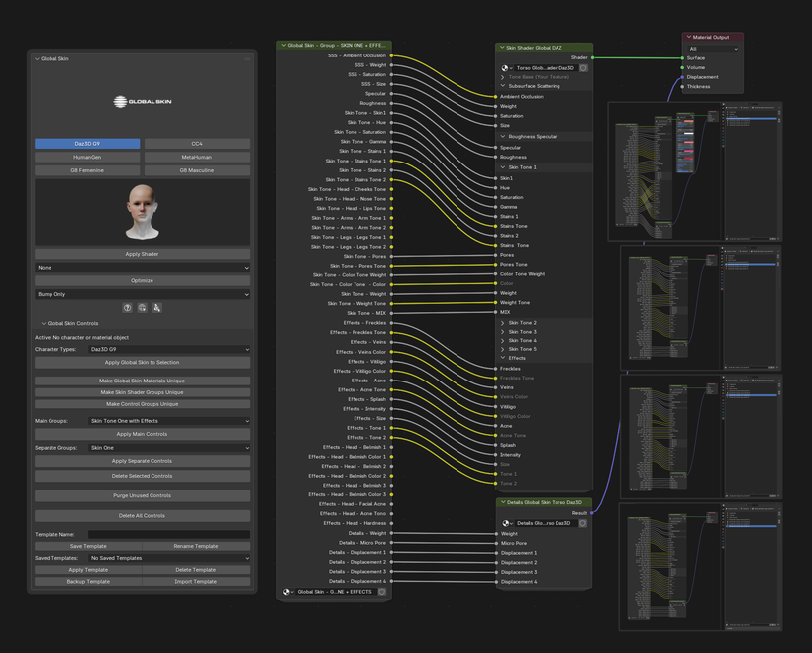812x653 pixels.
Task: Click the SSS - Ambient Occlusion output socket
Action: (391, 55)
